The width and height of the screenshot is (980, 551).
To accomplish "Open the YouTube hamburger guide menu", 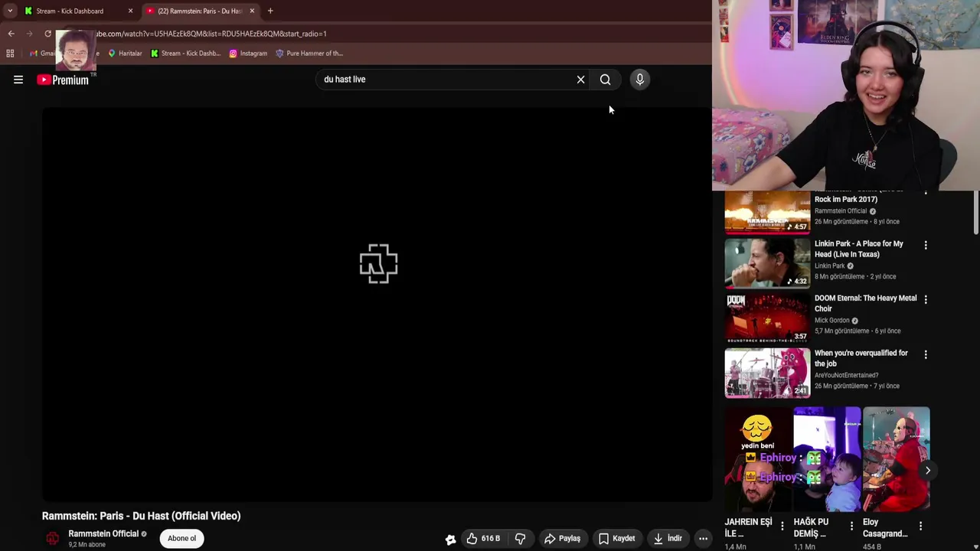I will coord(18,80).
